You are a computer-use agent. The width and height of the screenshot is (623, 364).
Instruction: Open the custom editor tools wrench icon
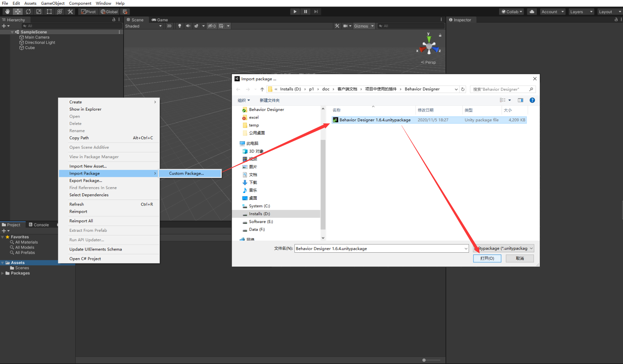70,11
